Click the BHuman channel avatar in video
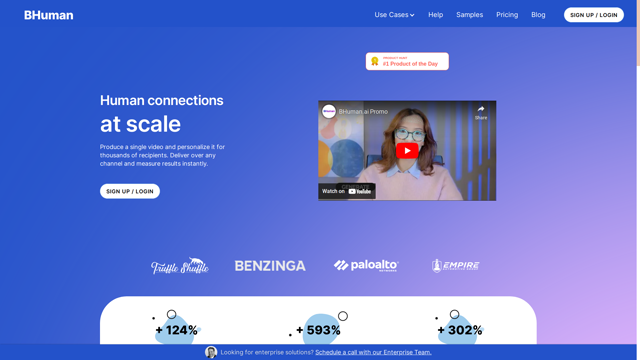This screenshot has height=360, width=640. pos(329,111)
